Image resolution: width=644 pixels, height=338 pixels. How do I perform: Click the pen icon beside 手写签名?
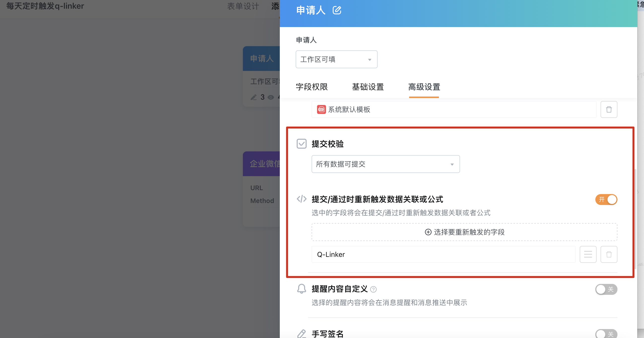[301, 334]
